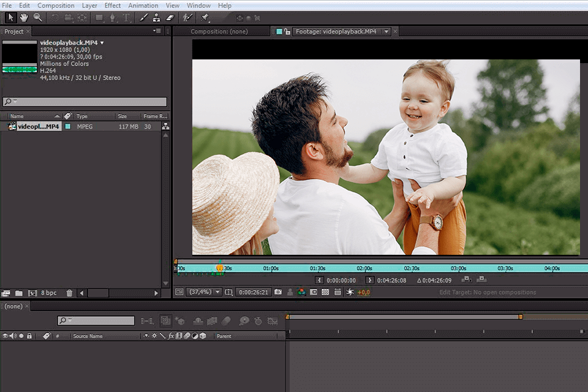Expand the Footage videoplayback.MP4 tab dropdown
This screenshot has width=588, height=392.
(386, 32)
